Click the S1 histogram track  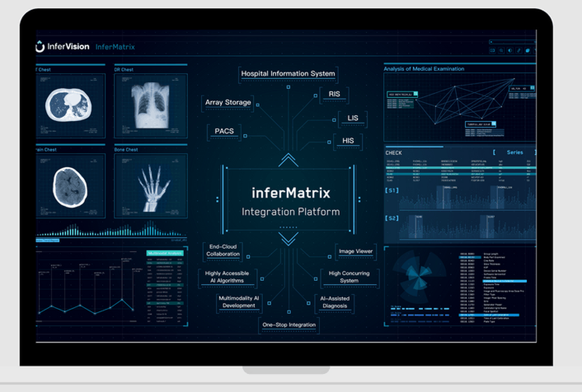coord(467,197)
